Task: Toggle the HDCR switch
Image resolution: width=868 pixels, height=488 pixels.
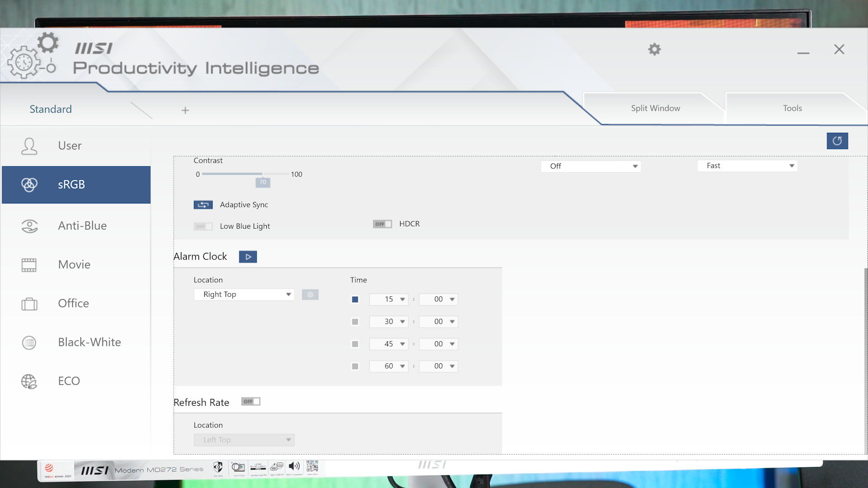Action: [x=382, y=224]
